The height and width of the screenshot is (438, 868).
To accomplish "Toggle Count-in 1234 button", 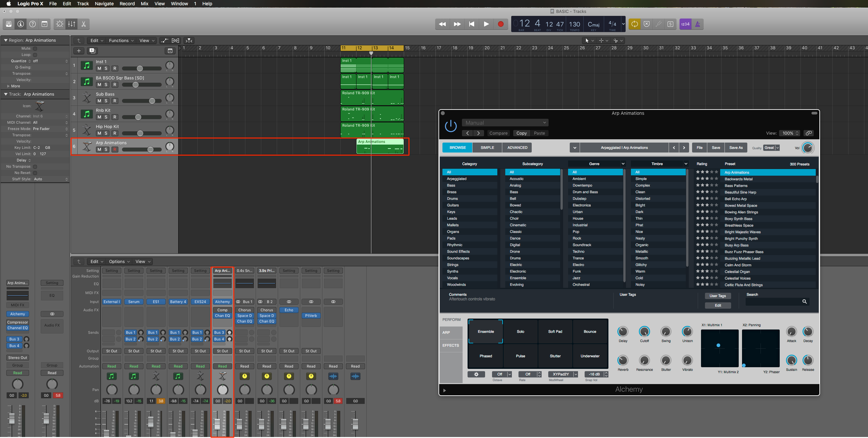I will pyautogui.click(x=685, y=24).
